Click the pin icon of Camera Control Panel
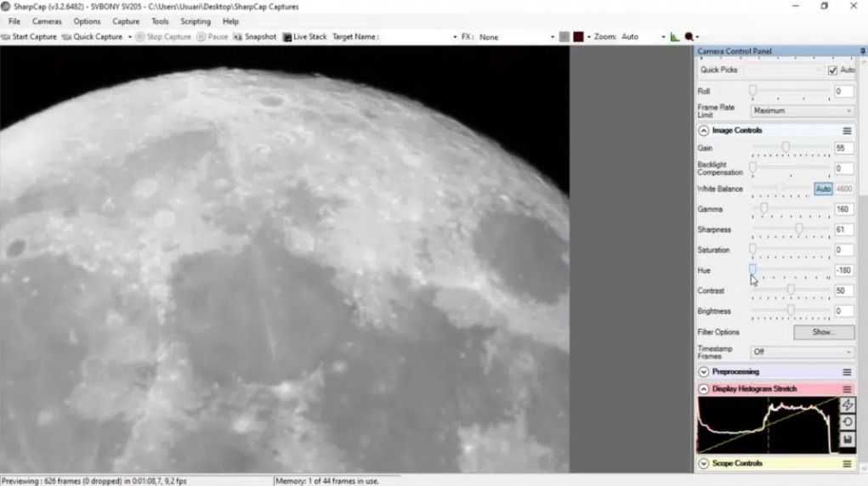Image resolution: width=868 pixels, height=486 pixels. (x=862, y=51)
